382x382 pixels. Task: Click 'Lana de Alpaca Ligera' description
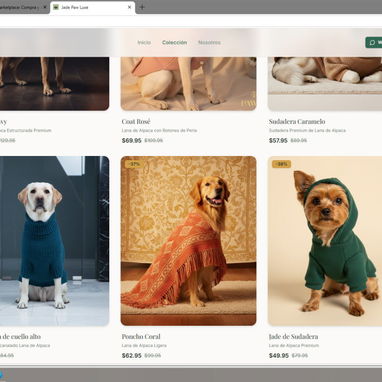(x=144, y=346)
